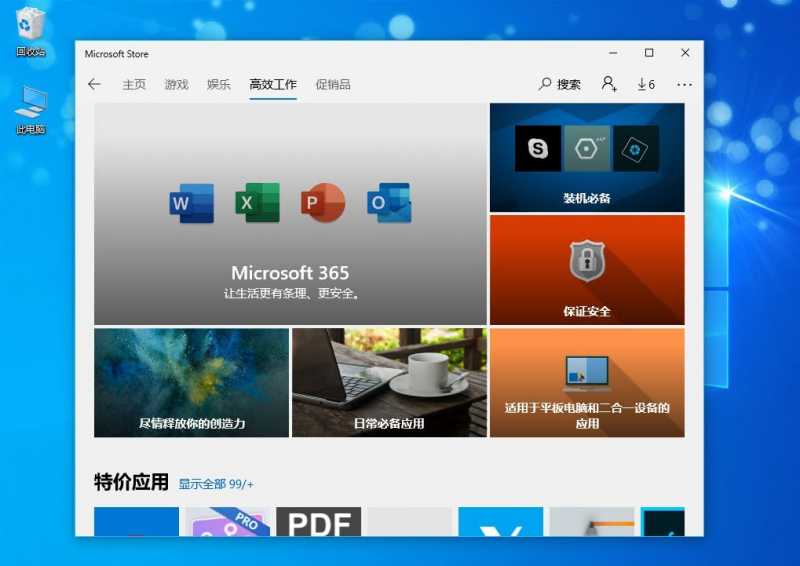The height and width of the screenshot is (566, 800).
Task: Close the Microsoft Store window
Action: [x=685, y=53]
